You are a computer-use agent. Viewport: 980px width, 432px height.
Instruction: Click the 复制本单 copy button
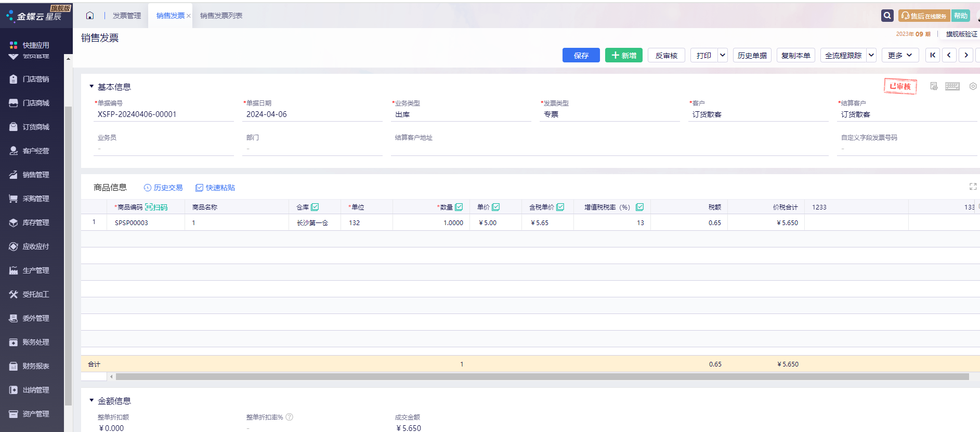tap(796, 55)
